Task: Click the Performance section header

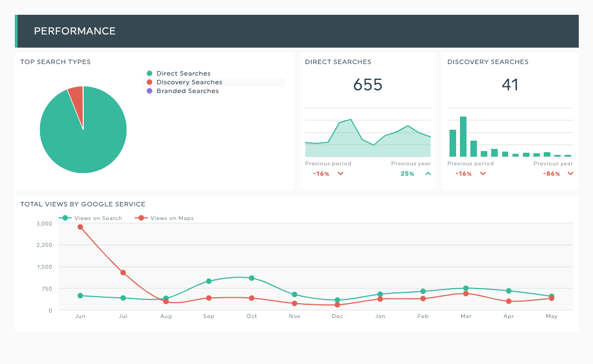Action: 74,31
